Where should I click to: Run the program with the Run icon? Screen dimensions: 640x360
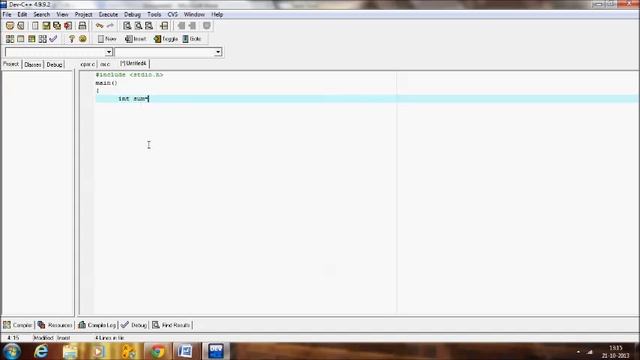[x=21, y=39]
